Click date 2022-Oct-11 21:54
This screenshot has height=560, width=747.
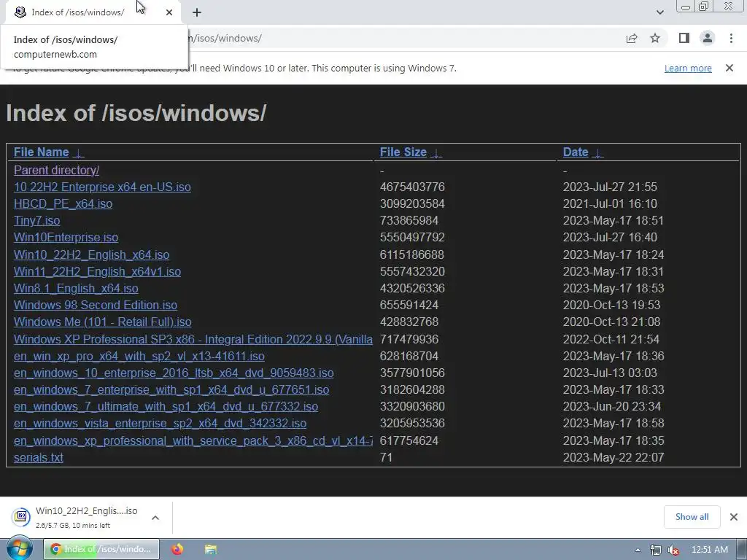click(611, 339)
